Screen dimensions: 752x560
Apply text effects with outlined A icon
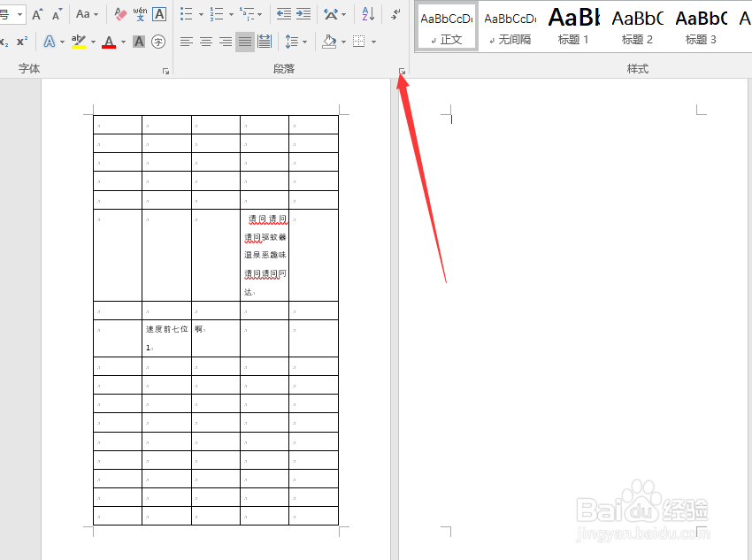coord(50,42)
